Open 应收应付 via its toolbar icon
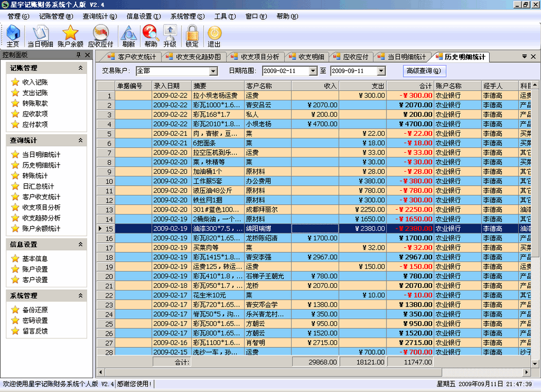 100,36
